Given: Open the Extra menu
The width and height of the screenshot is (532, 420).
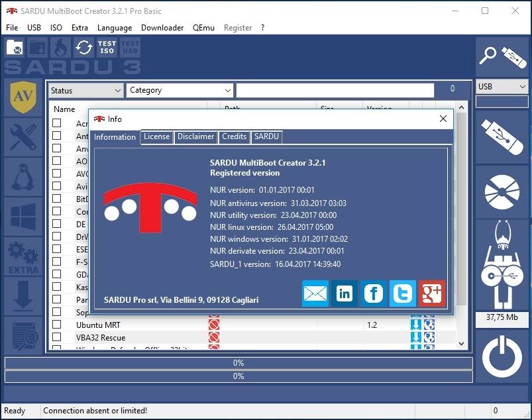Looking at the screenshot, I should (x=80, y=27).
